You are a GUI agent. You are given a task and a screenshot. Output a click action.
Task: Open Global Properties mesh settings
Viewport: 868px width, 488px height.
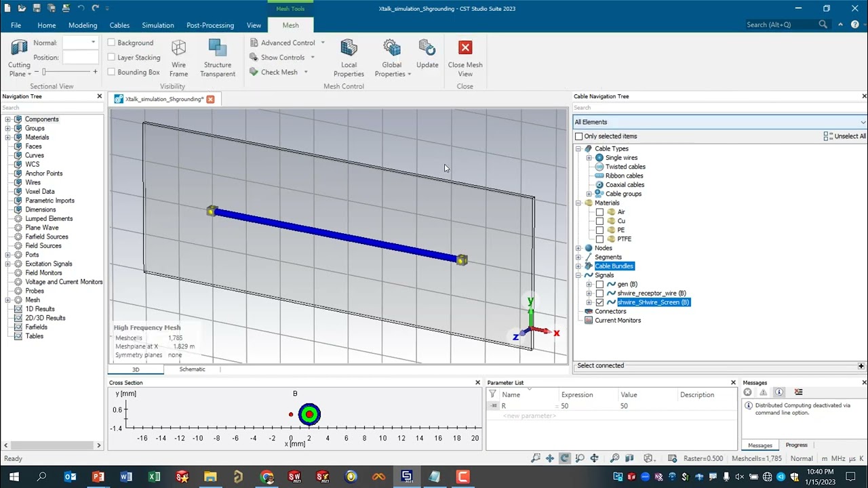click(x=392, y=58)
